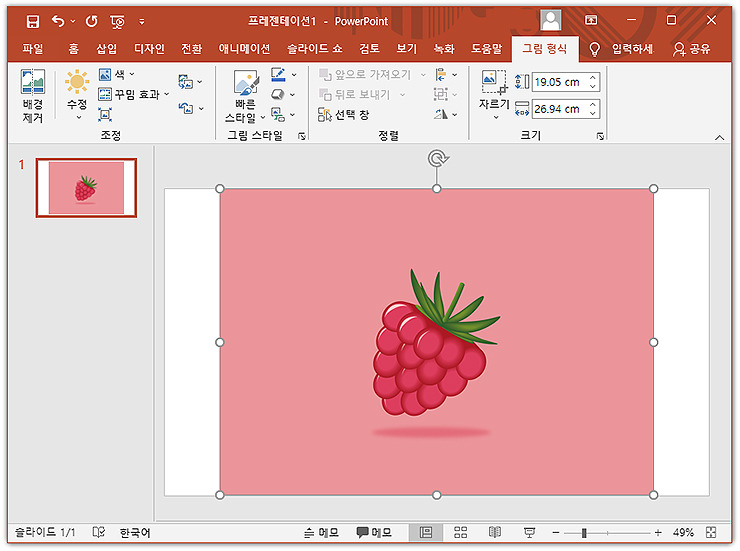Switch to the 애니메이션 tab
Viewport: 740px width, 551px height.
coord(244,49)
